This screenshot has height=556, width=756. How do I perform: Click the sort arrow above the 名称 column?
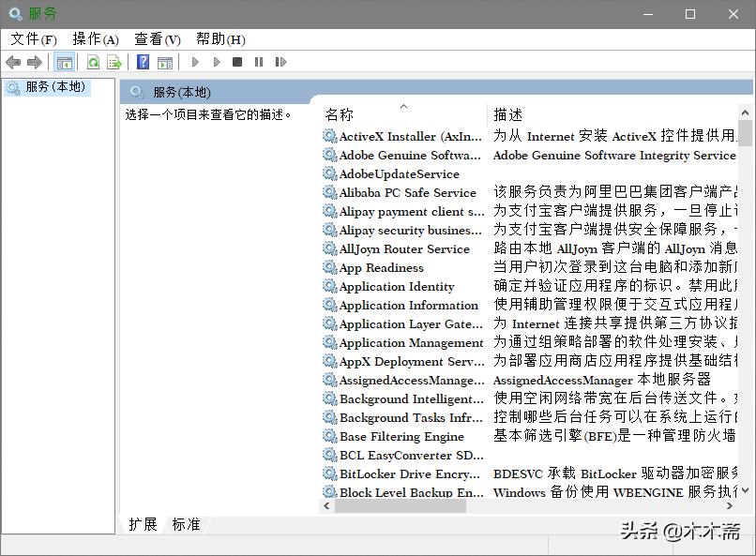(404, 106)
